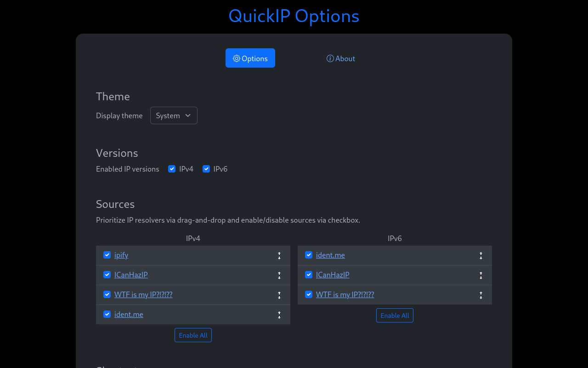Open the IPv6 ICanHazIP link
The width and height of the screenshot is (588, 368).
pos(333,275)
